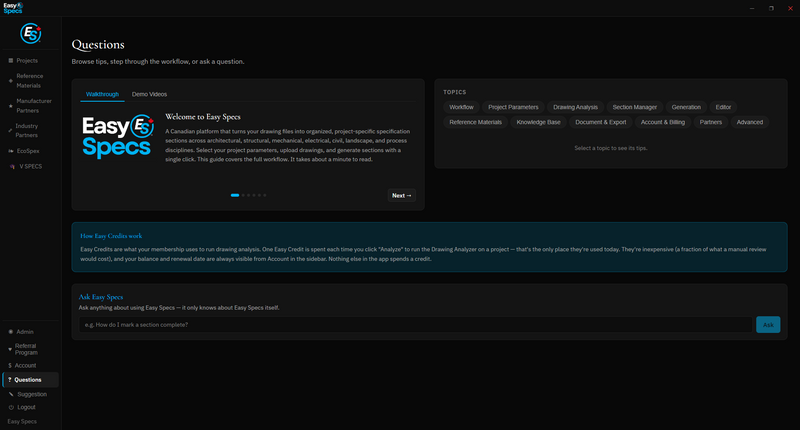Open Industry Partners in the sidebar

pos(27,131)
